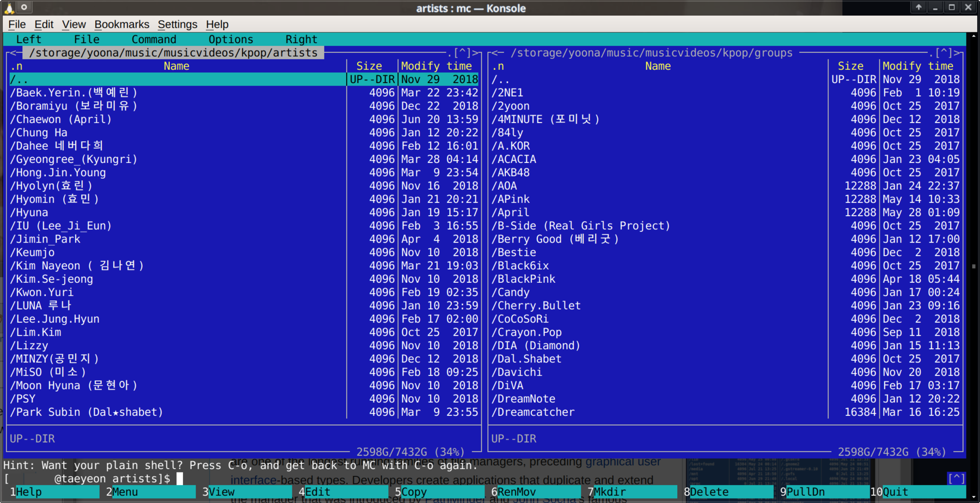Click the scrollbar down arrow in Konsole
980x503 pixels.
(x=973, y=497)
